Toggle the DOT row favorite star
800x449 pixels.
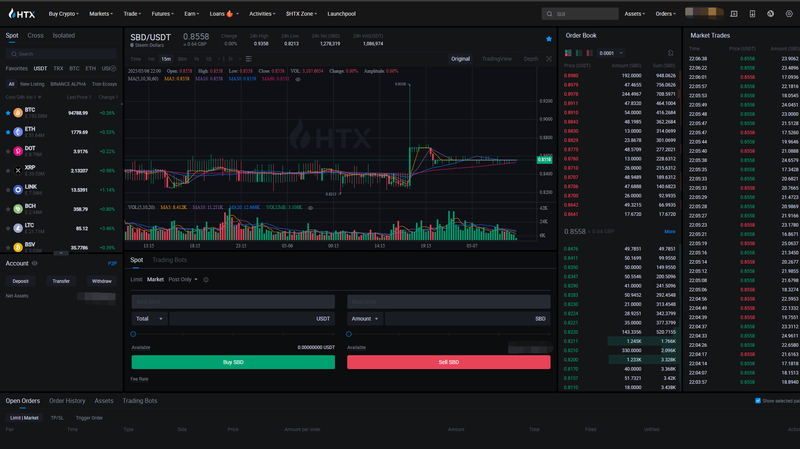8,152
